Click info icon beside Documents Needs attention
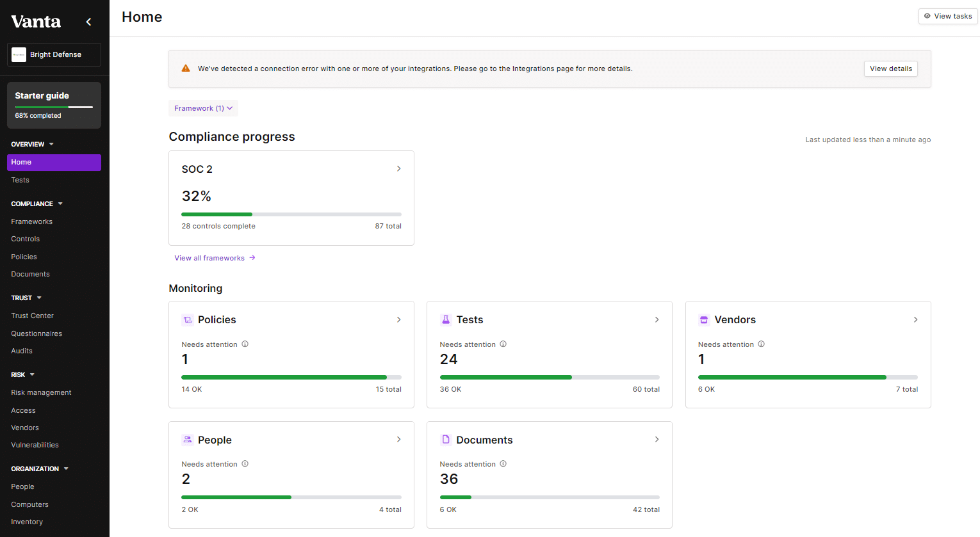The height and width of the screenshot is (537, 980). click(x=503, y=464)
